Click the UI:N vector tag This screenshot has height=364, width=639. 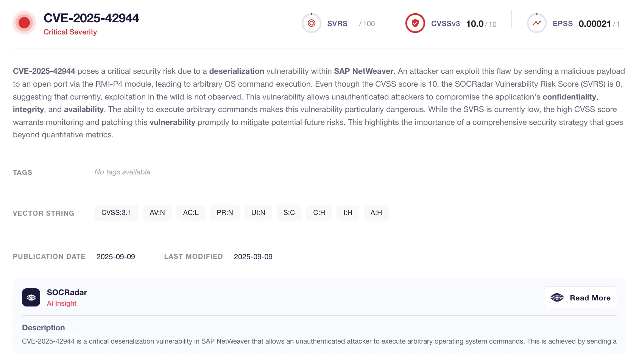258,213
